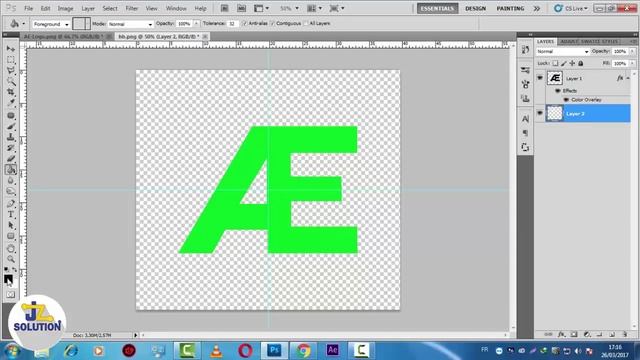The height and width of the screenshot is (360, 640).
Task: Select the Path Selection tool
Action: (x=11, y=225)
